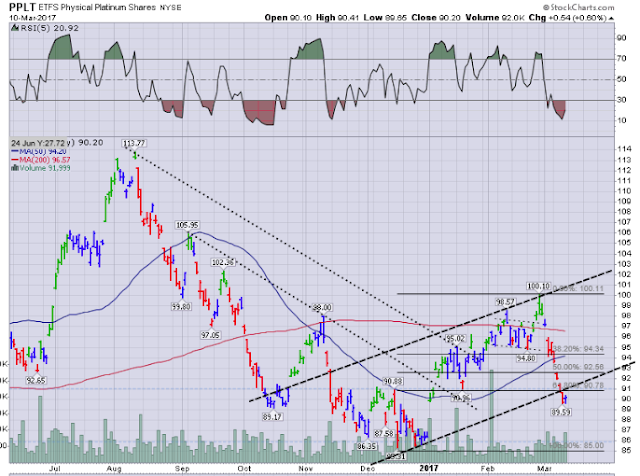Click the 99.80 low price label

tap(181, 306)
